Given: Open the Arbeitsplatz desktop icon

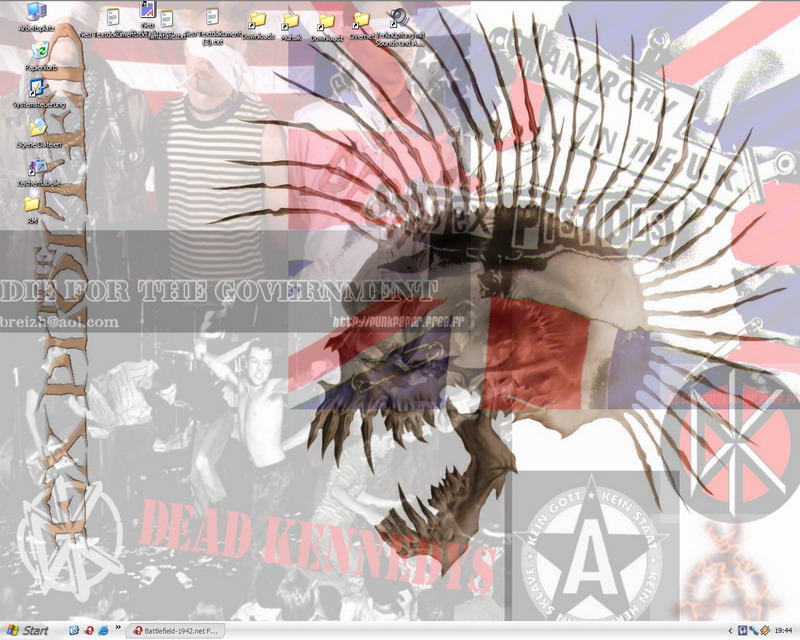Looking at the screenshot, I should [x=37, y=17].
